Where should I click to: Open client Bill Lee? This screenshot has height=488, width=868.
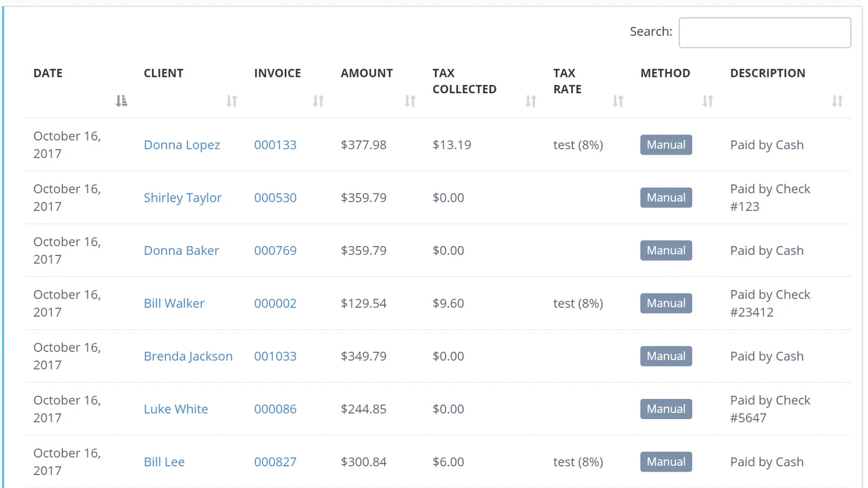click(164, 462)
